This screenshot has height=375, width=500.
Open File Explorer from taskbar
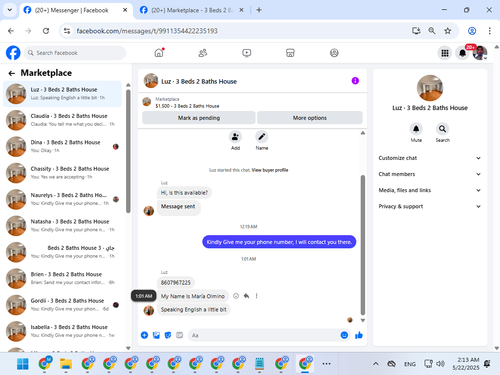point(66,364)
